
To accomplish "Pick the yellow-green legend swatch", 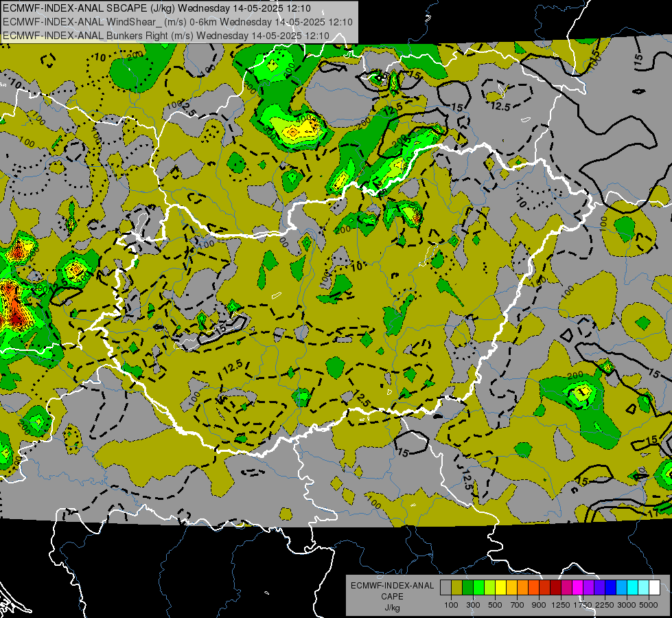I will pyautogui.click(x=489, y=587).
